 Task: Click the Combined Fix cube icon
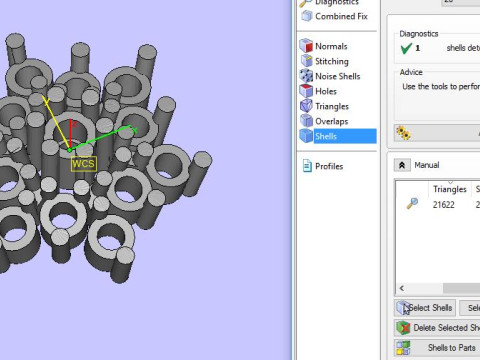[307, 16]
